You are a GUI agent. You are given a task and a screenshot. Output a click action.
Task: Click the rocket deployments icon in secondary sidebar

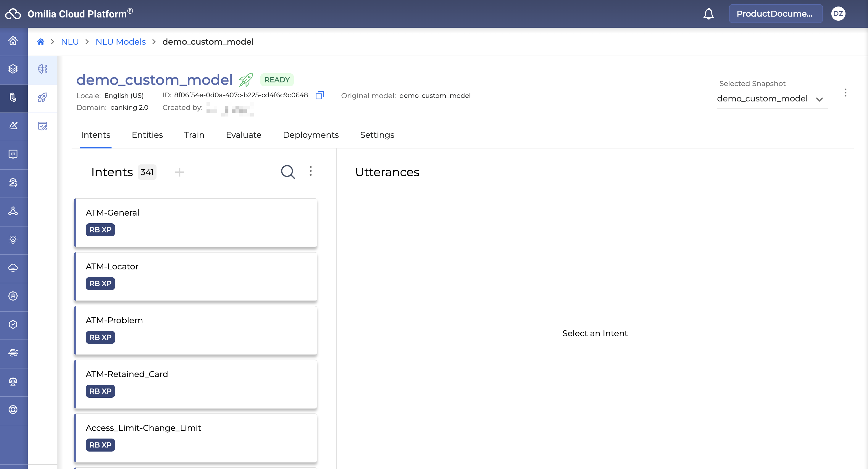(43, 98)
